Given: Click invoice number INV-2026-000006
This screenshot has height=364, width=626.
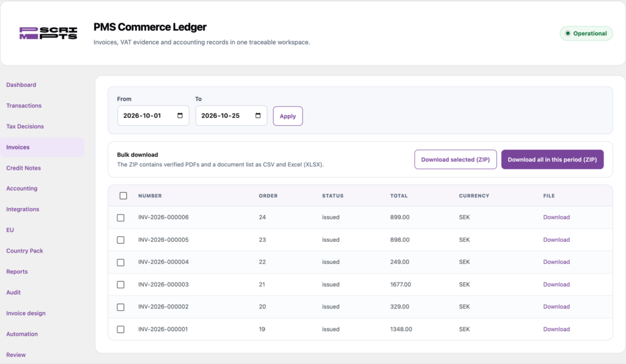Looking at the screenshot, I should (163, 217).
